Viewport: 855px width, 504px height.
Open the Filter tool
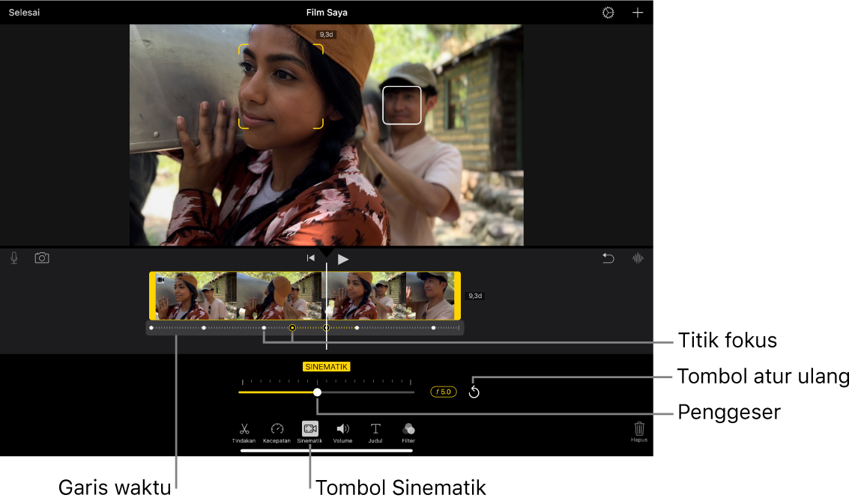408,433
